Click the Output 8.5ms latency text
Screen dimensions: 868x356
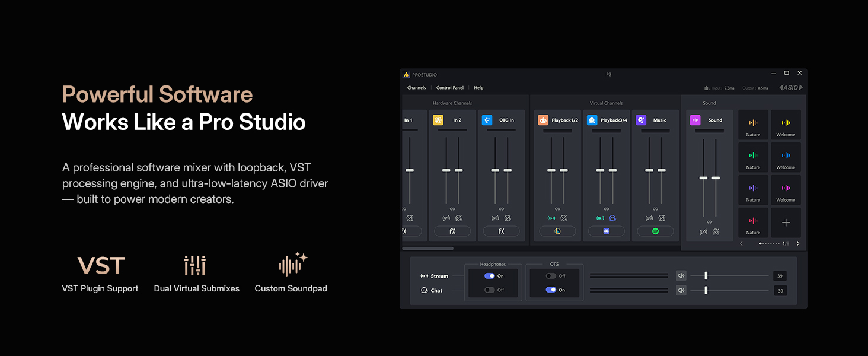point(755,88)
